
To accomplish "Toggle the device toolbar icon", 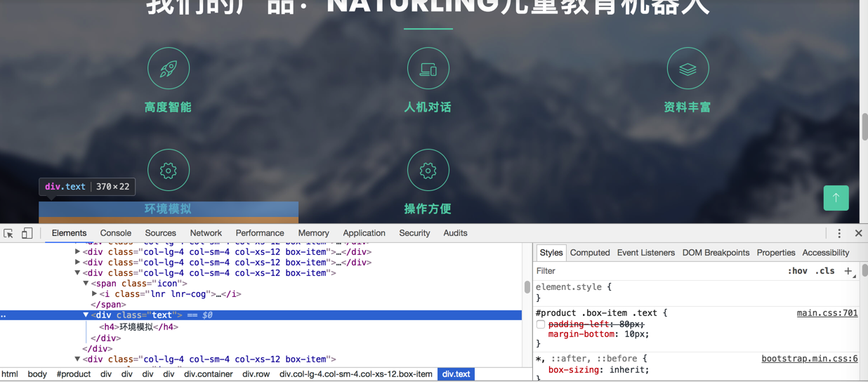I will pos(27,233).
